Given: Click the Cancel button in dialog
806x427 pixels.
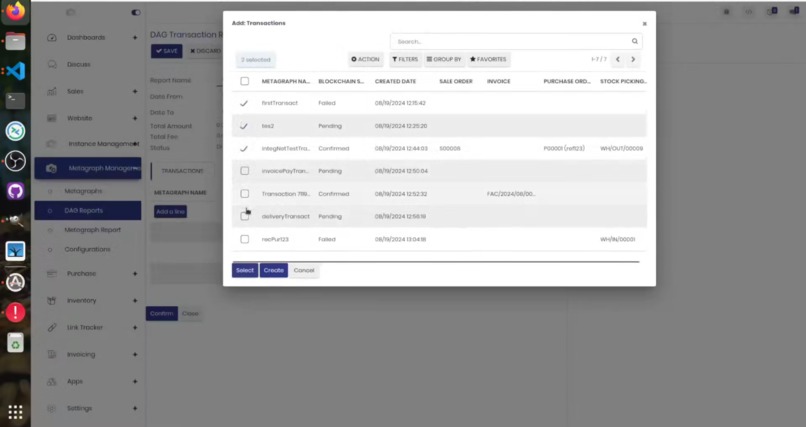Looking at the screenshot, I should (304, 270).
